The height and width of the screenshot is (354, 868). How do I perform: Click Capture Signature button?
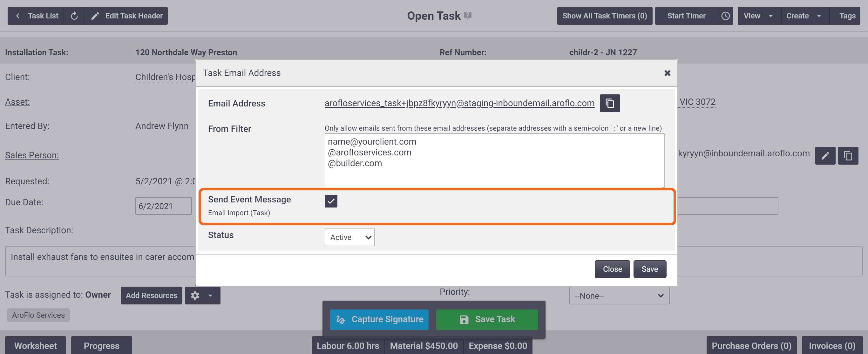click(379, 319)
